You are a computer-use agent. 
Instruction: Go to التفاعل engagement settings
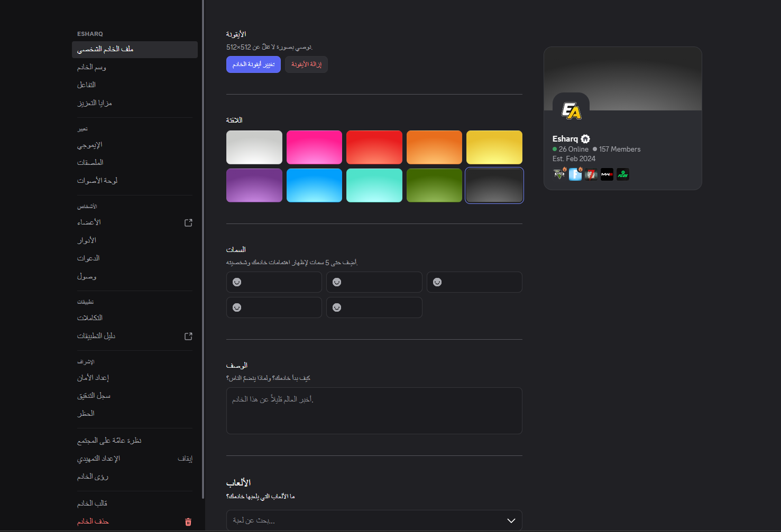[135, 85]
